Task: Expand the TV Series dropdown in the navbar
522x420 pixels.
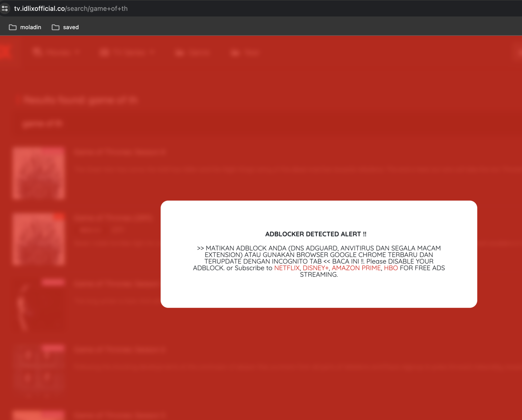Action: [x=130, y=52]
